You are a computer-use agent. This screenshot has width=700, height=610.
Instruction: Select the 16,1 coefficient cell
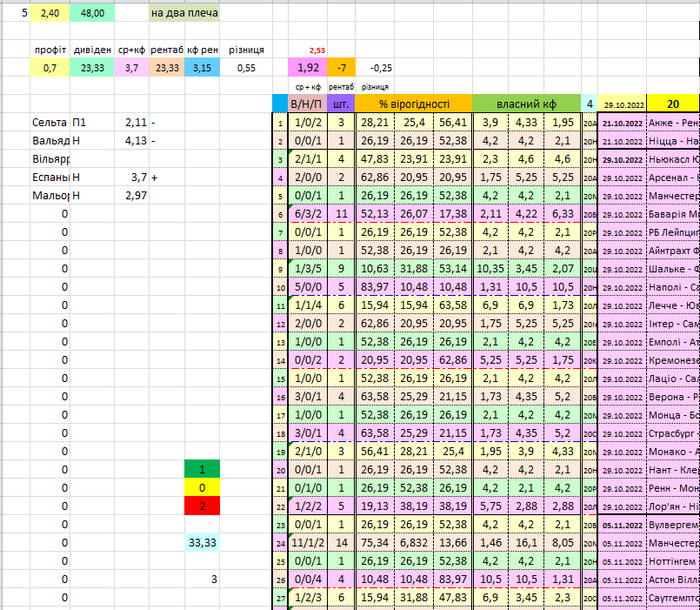click(526, 543)
